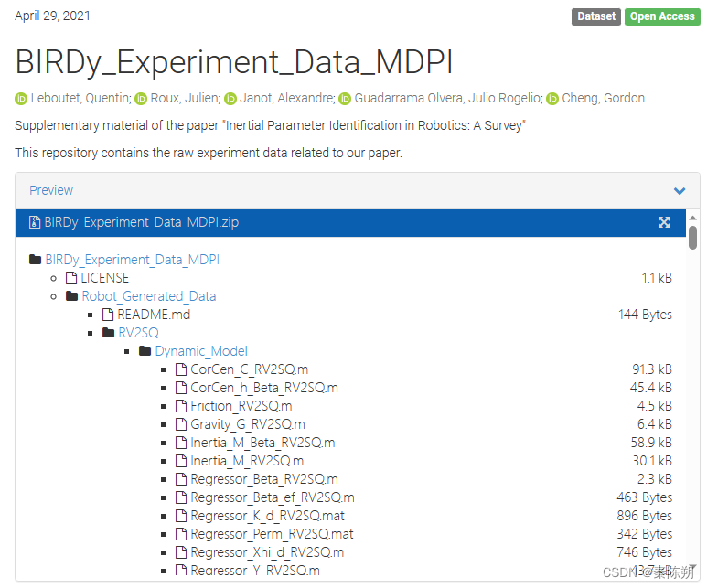This screenshot has height=588, width=707.
Task: Collapse the Robot_Generated_Data folder
Action: [x=149, y=296]
